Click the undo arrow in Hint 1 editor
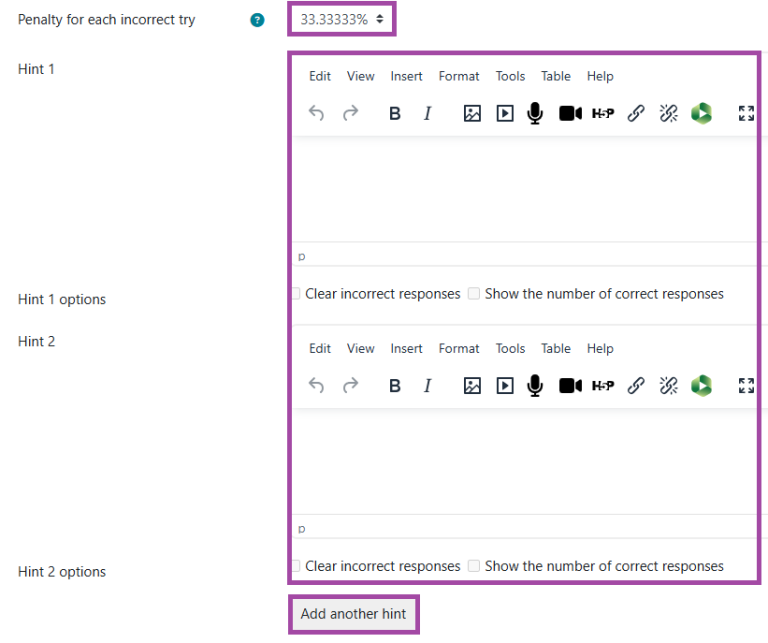 tap(317, 114)
